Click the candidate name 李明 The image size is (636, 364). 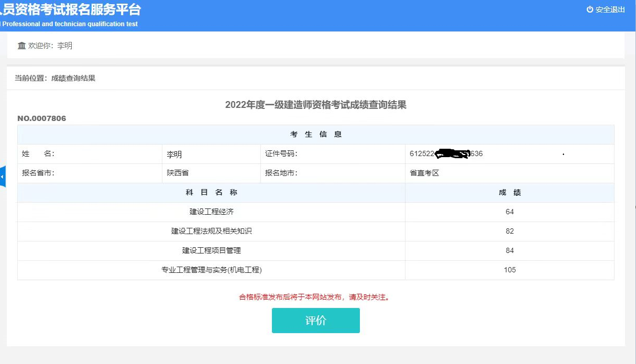173,154
